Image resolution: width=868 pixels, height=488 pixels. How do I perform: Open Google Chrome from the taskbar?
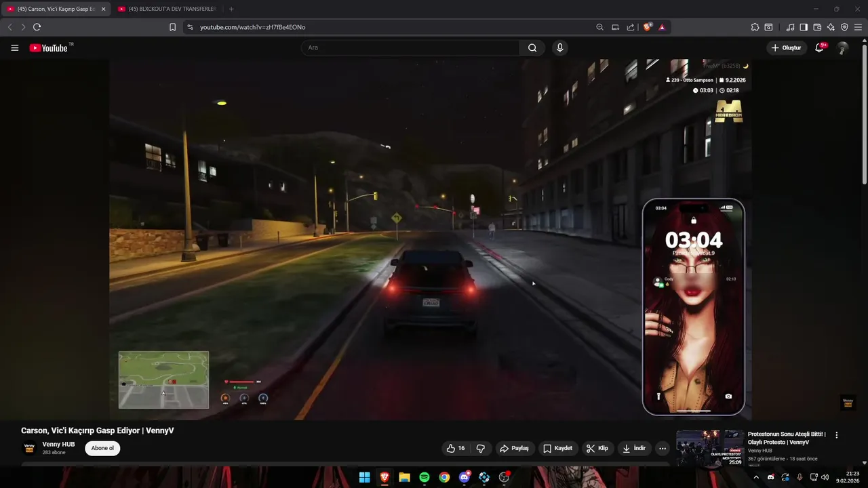click(x=444, y=477)
